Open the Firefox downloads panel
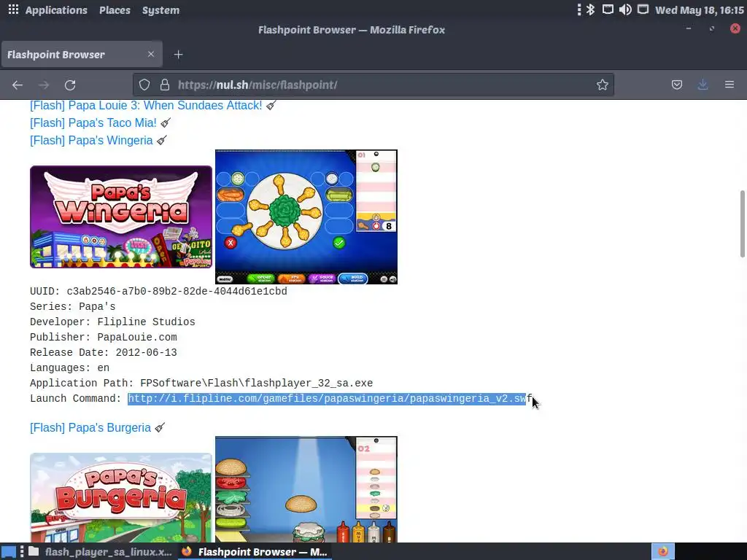 [703, 85]
